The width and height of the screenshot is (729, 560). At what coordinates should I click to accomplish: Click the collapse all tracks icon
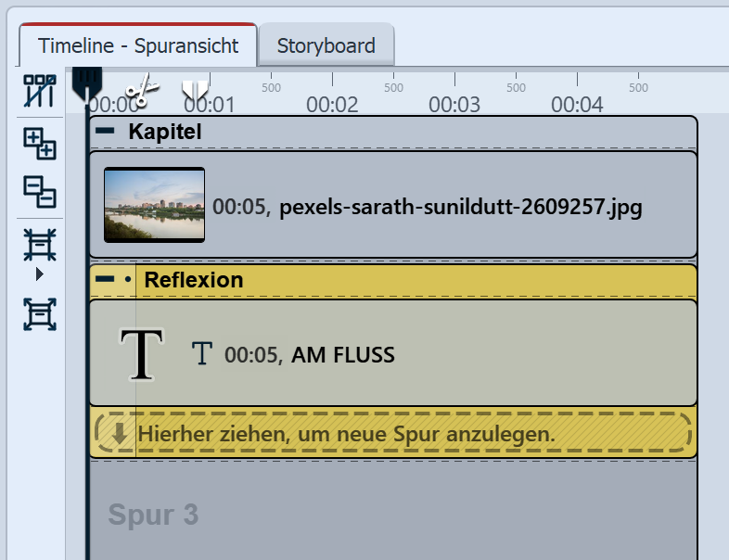(39, 192)
